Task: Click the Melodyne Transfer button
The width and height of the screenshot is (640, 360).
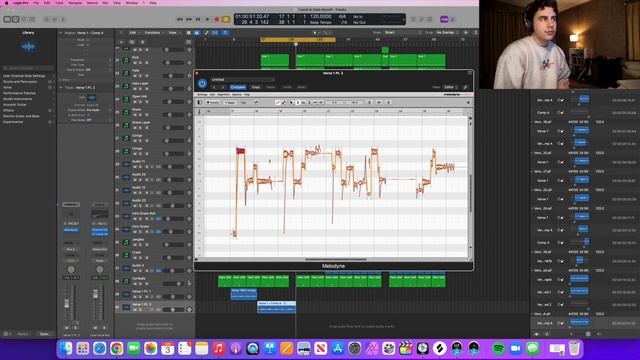Action: 213,102
